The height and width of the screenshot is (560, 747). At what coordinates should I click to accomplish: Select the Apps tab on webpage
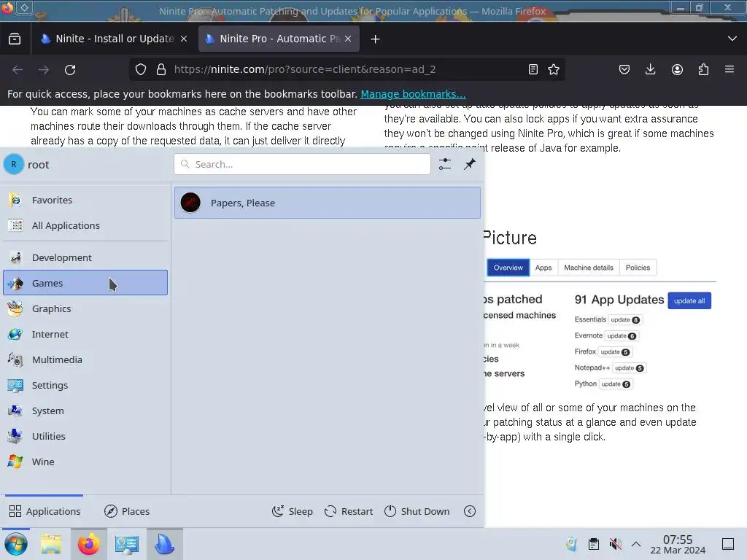click(x=543, y=268)
